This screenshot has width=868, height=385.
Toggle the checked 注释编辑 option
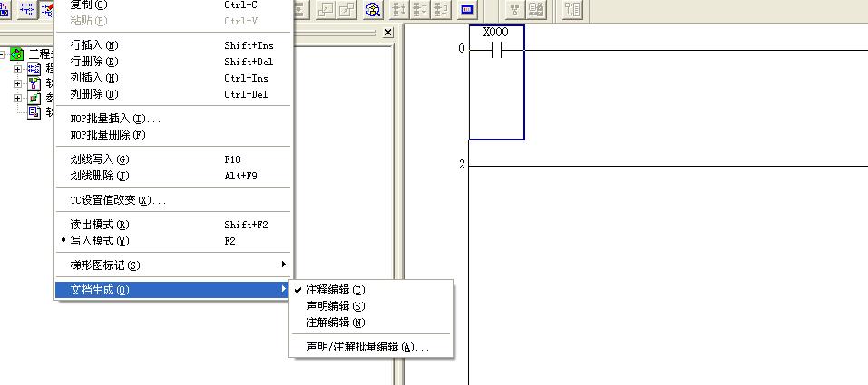coord(335,290)
